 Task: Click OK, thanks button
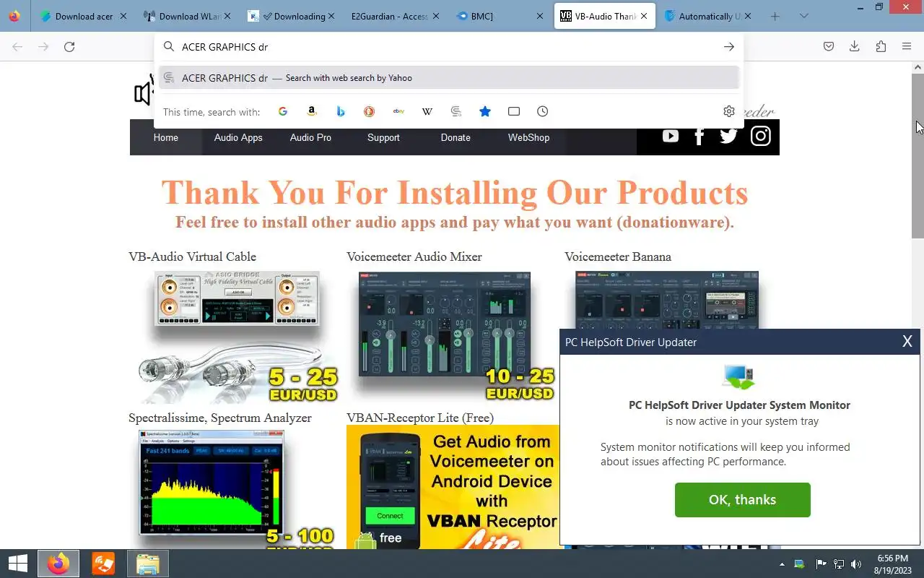(x=742, y=500)
